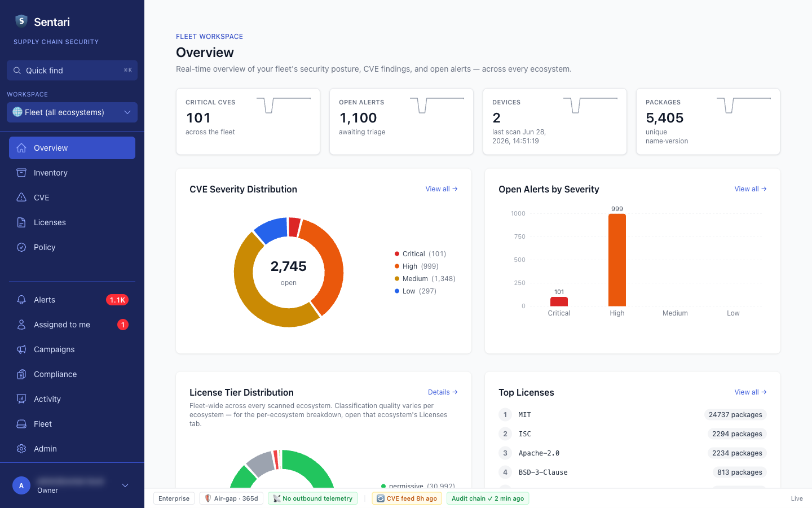Screen dimensions: 812x508
Task: Click the user avatar A circle
Action: coord(21,485)
